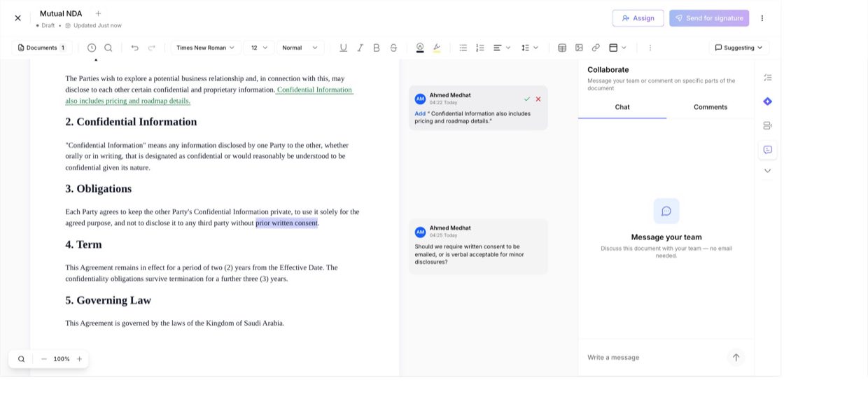Open the find magnifier near zoom controls
The height and width of the screenshot is (418, 868).
[x=22, y=359]
